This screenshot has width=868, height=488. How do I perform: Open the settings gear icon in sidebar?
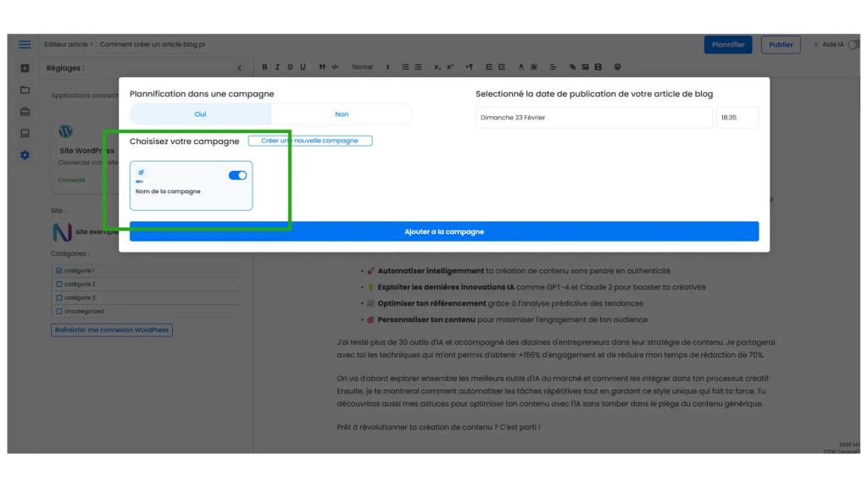tap(25, 155)
